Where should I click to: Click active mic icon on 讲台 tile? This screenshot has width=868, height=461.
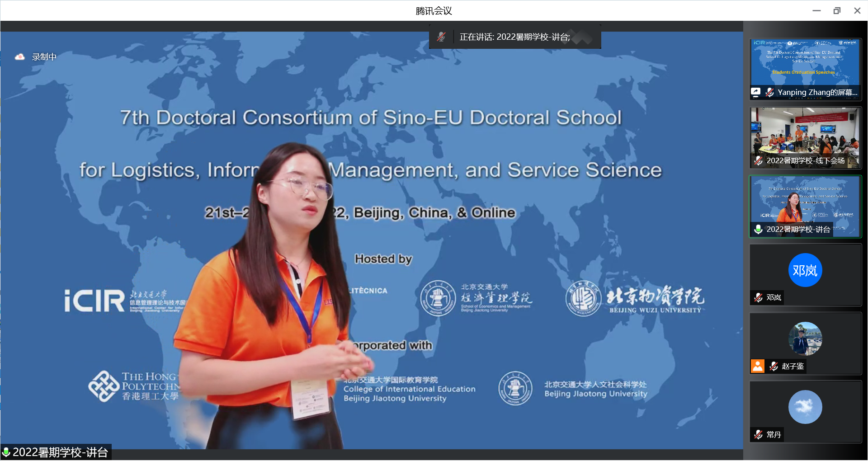(758, 229)
